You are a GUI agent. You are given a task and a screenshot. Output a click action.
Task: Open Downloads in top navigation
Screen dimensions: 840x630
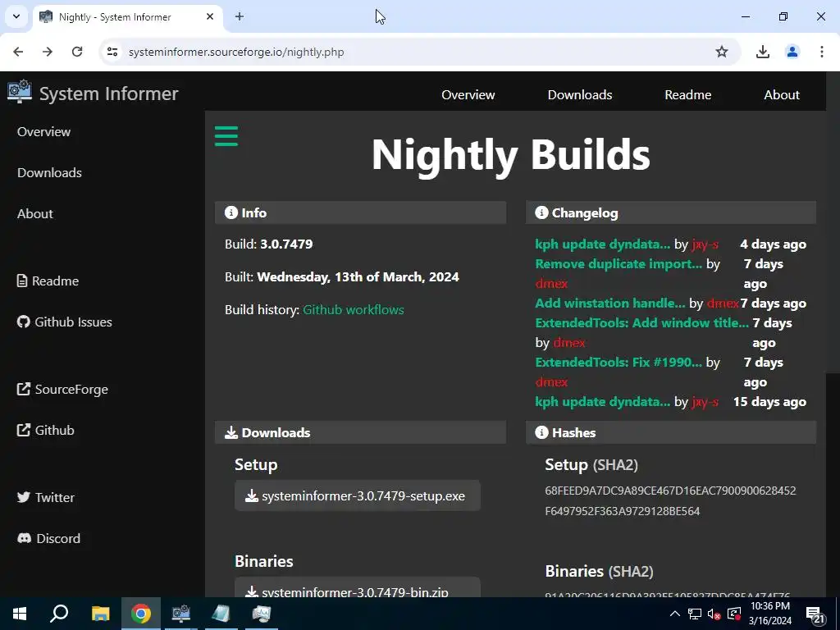point(580,95)
